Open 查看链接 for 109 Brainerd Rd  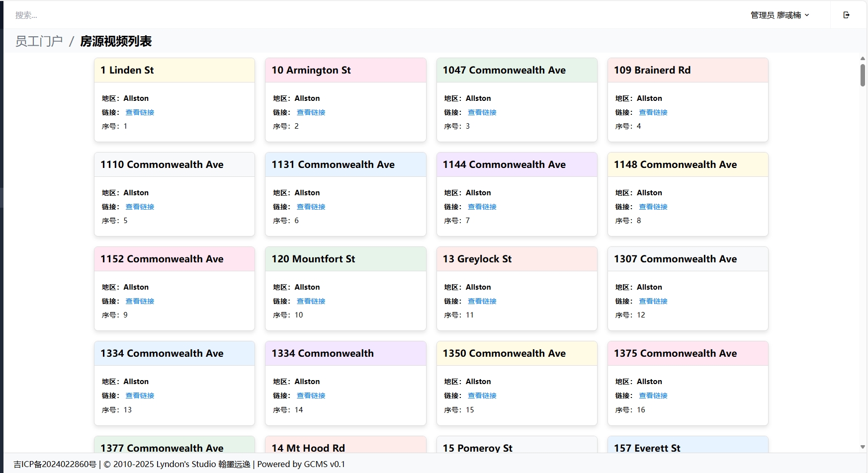tap(653, 112)
